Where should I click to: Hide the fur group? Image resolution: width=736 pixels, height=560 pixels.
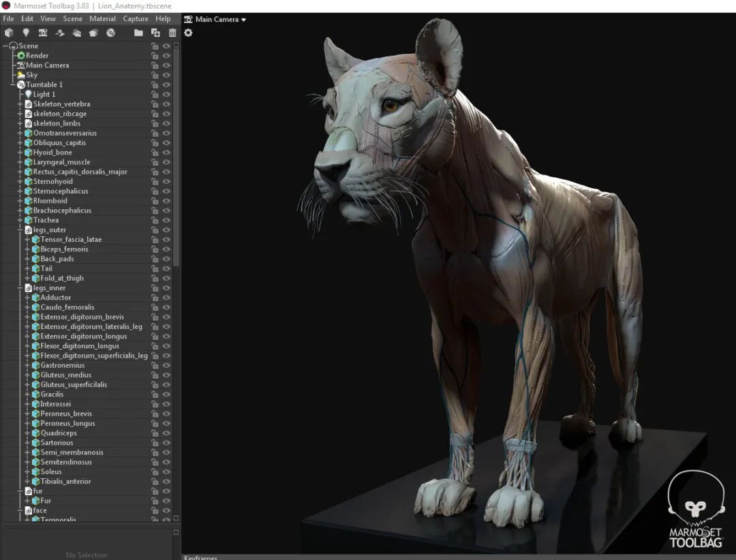(166, 491)
